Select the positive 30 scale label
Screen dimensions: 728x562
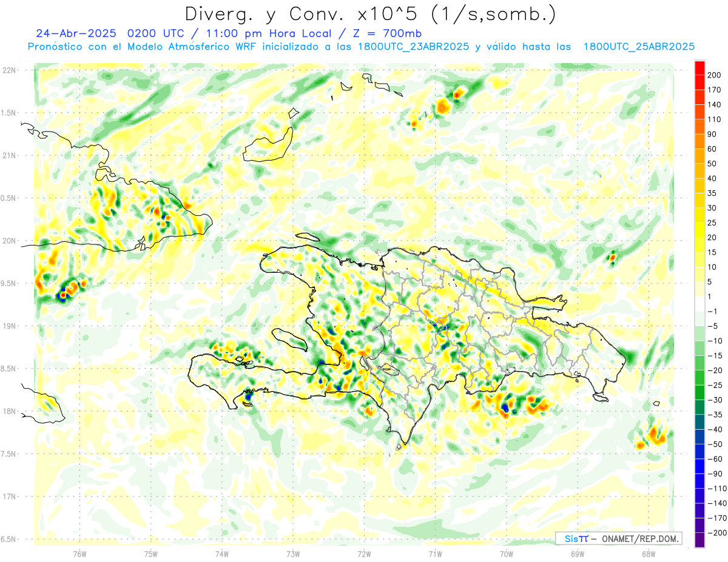coord(712,208)
